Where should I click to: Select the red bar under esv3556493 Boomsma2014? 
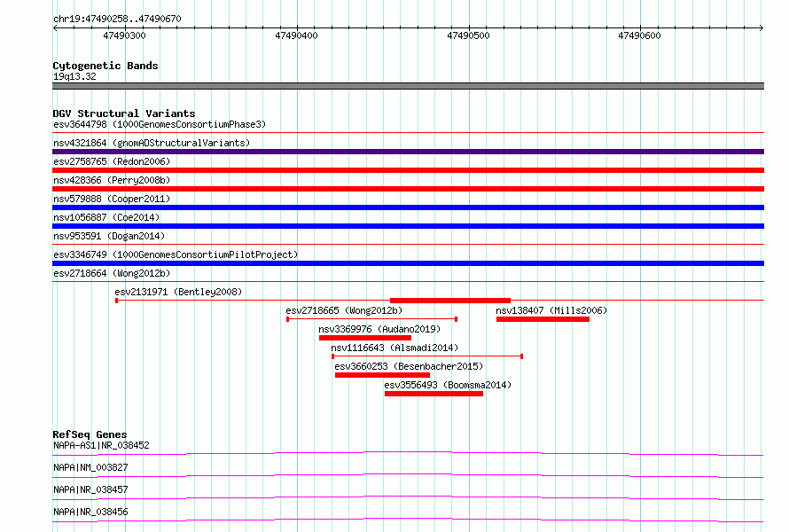pos(434,394)
